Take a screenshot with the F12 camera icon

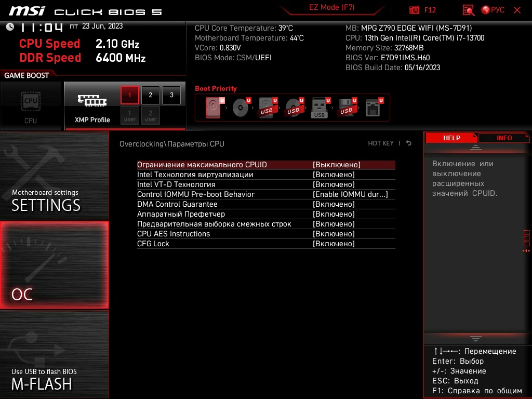[414, 10]
